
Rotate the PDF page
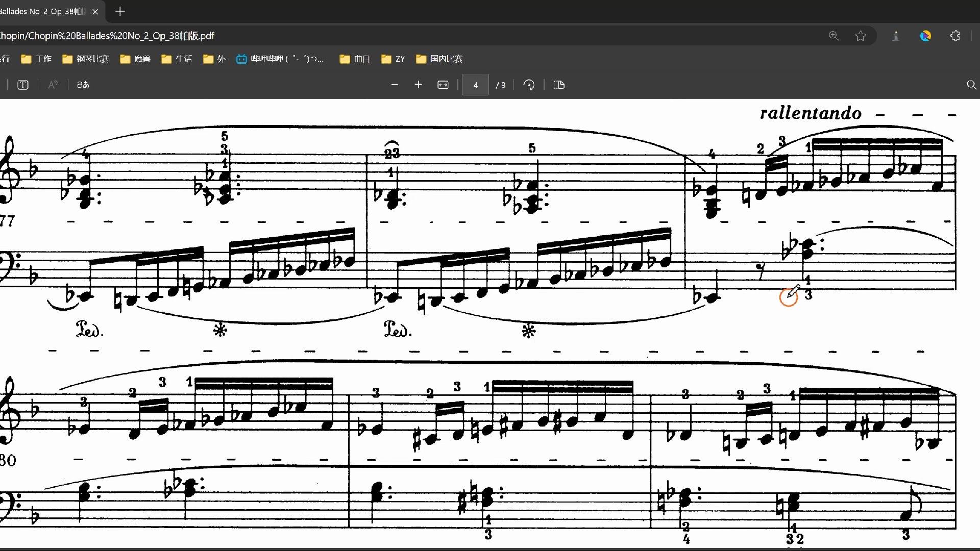529,85
